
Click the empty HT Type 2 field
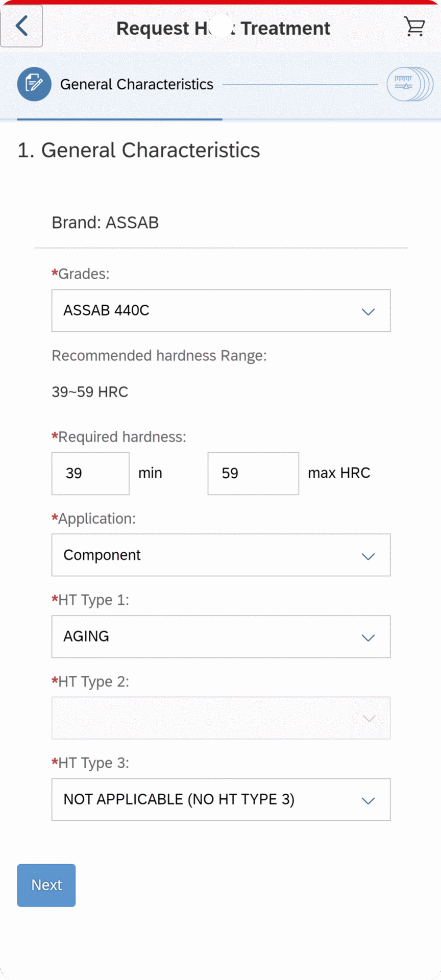pyautogui.click(x=204, y=718)
